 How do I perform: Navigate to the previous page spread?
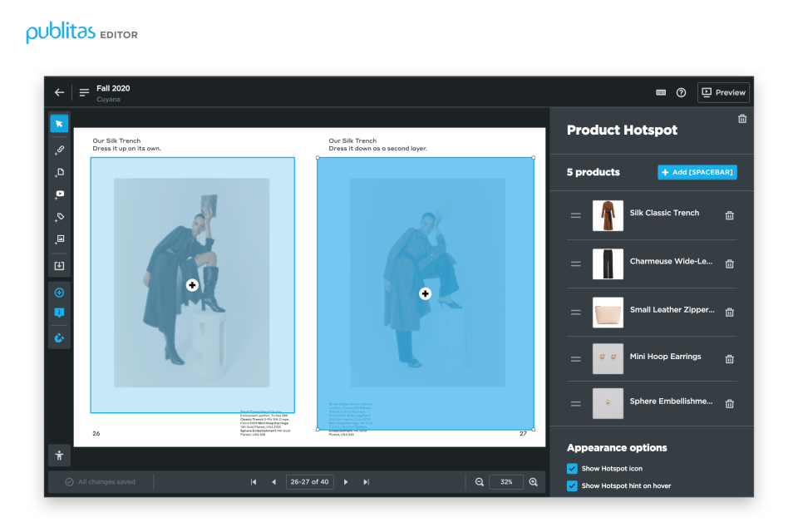(x=273, y=481)
